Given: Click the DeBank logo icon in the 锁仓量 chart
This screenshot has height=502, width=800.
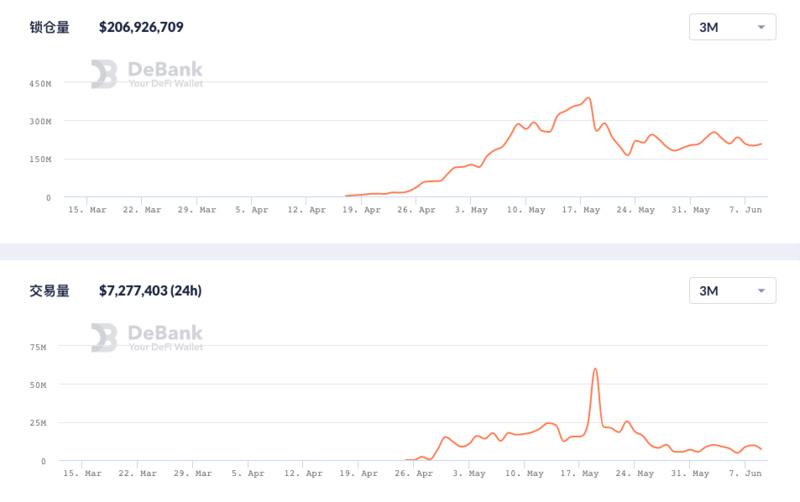Looking at the screenshot, I should 104,74.
